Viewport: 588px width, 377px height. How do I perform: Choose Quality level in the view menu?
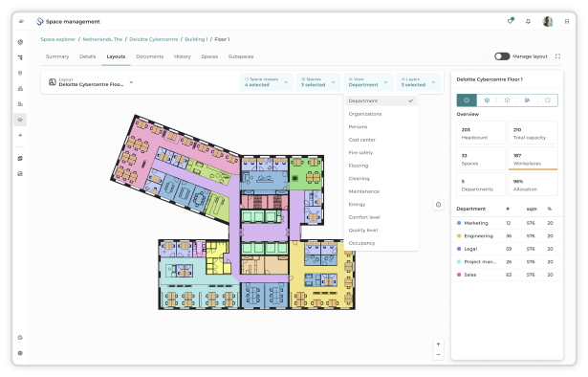pyautogui.click(x=381, y=231)
